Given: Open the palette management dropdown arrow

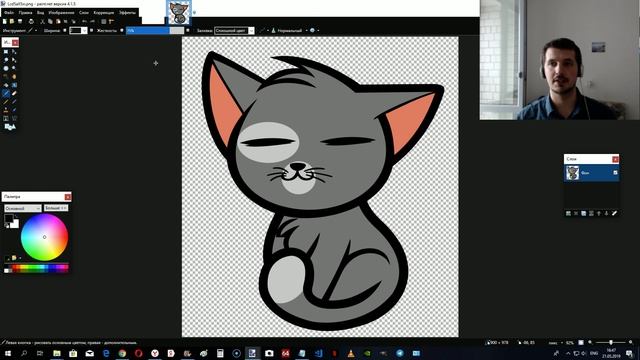Looking at the screenshot, I should 20,258.
